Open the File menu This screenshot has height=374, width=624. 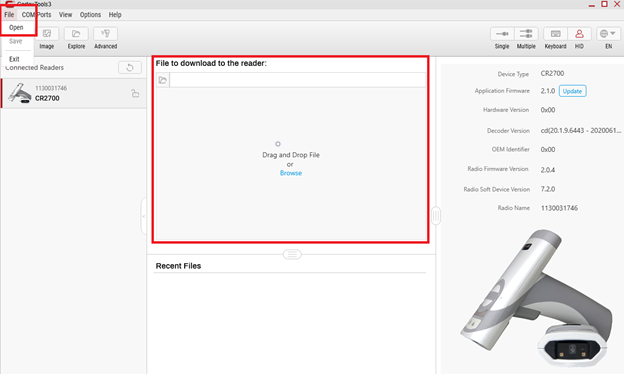click(x=9, y=15)
